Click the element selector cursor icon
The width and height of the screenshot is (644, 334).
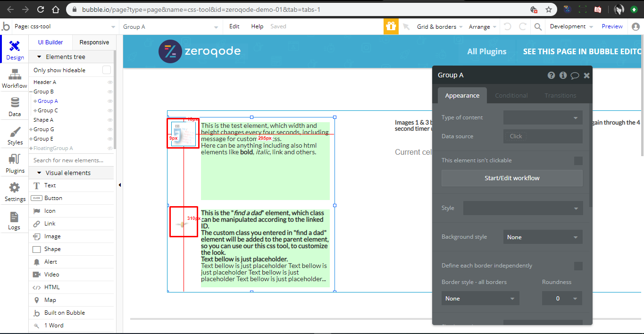(406, 27)
